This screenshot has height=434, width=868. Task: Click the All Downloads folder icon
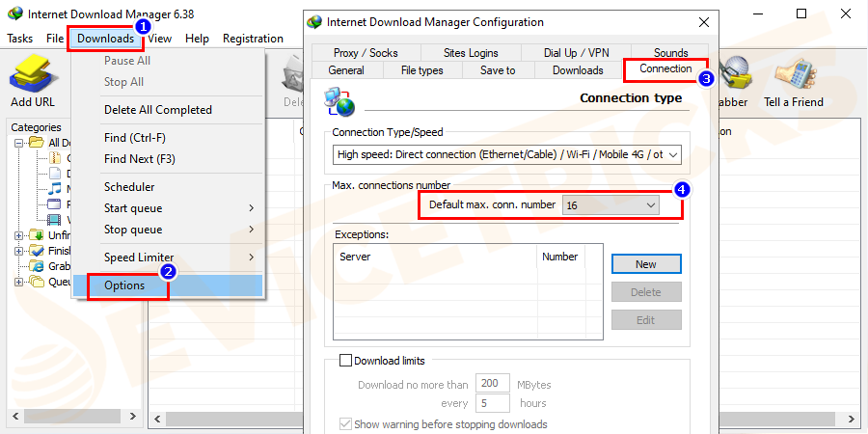36,143
